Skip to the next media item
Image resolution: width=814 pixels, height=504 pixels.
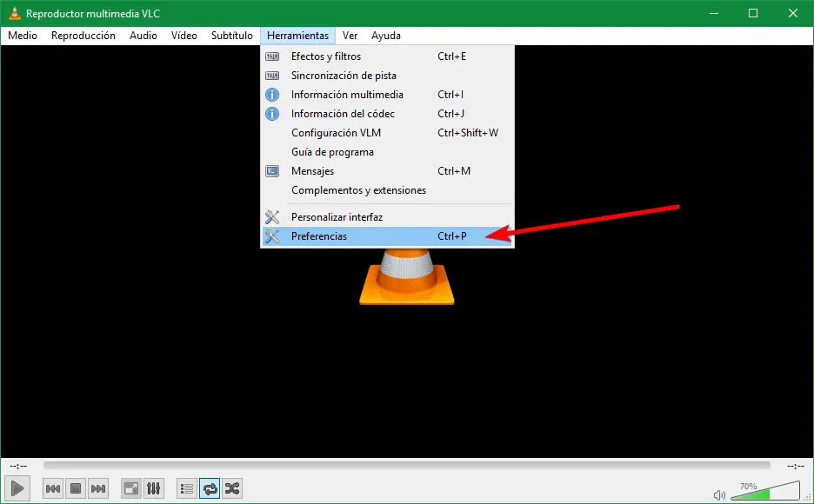(98, 488)
